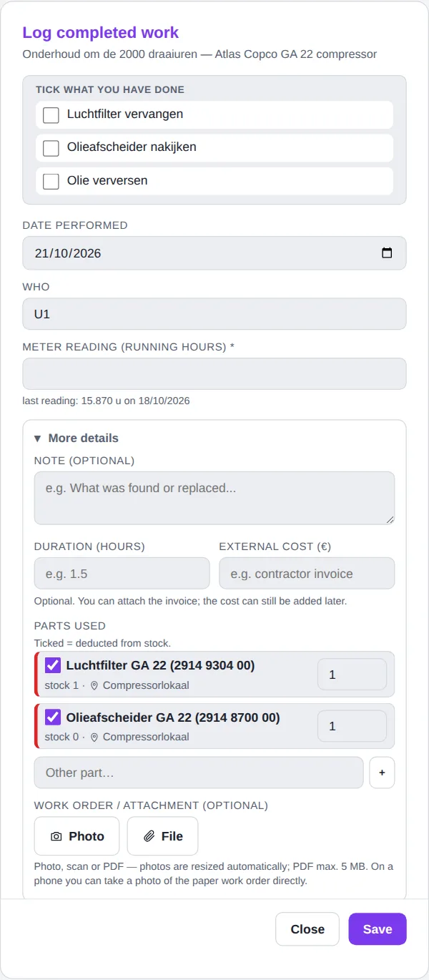
Task: Click the duration hours input
Action: click(x=122, y=574)
